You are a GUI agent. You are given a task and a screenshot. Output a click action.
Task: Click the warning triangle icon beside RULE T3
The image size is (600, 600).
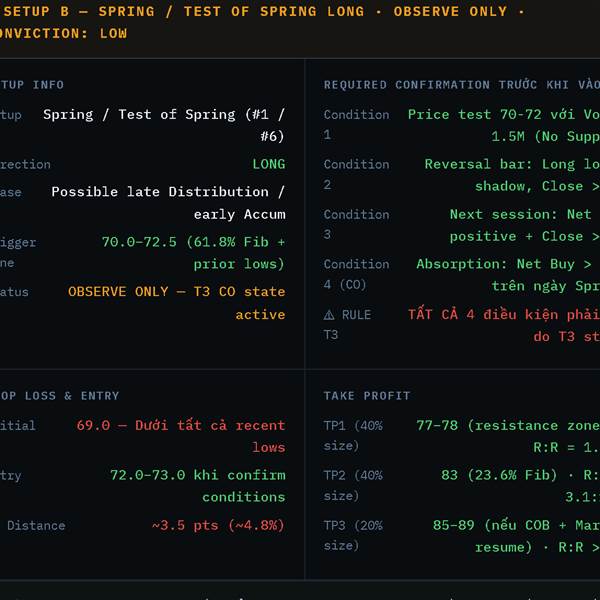[x=329, y=315]
